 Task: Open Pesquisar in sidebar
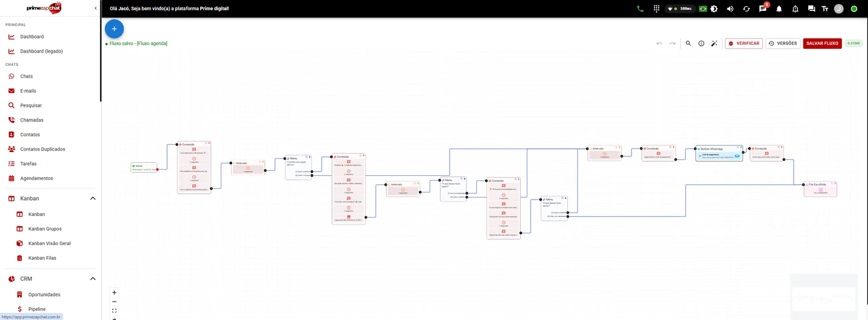(31, 106)
